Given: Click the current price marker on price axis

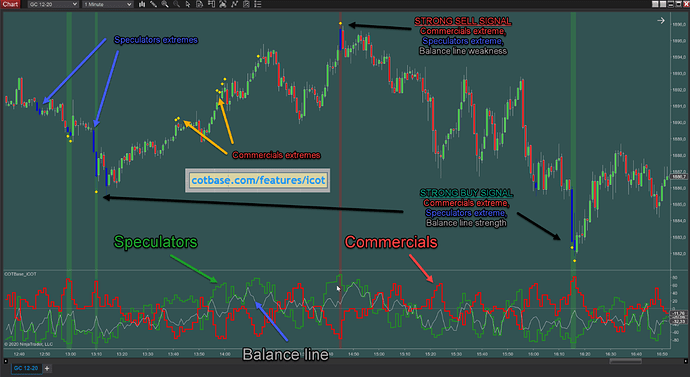Looking at the screenshot, I should pyautogui.click(x=677, y=177).
